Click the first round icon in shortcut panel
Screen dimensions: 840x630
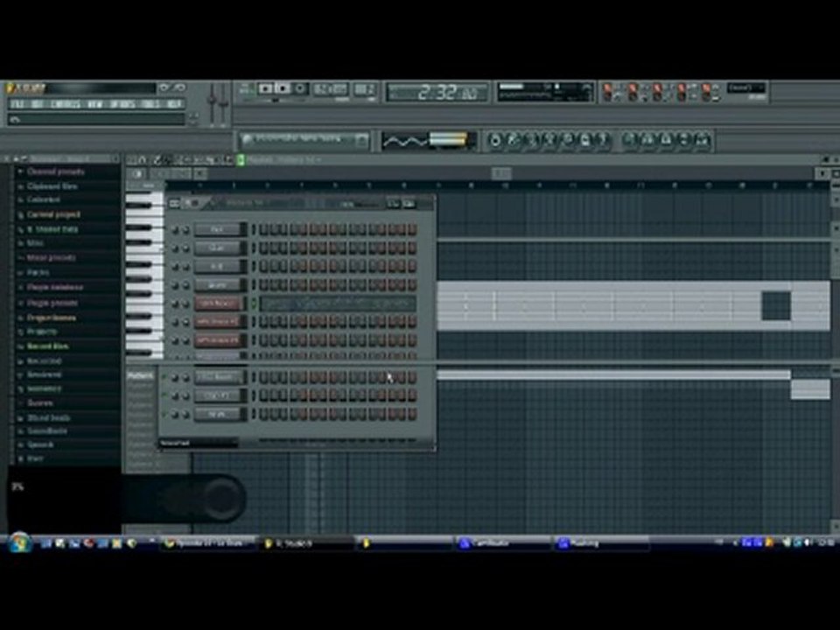point(495,140)
